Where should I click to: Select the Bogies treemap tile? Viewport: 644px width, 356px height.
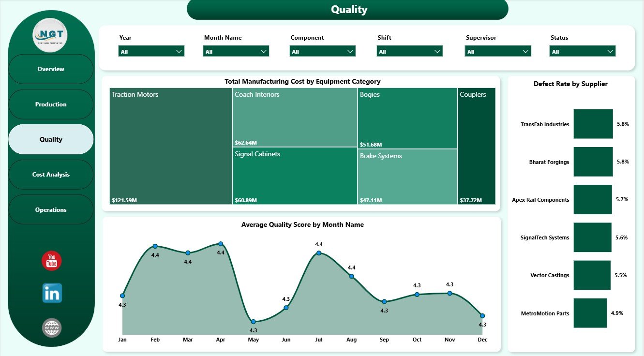point(407,118)
